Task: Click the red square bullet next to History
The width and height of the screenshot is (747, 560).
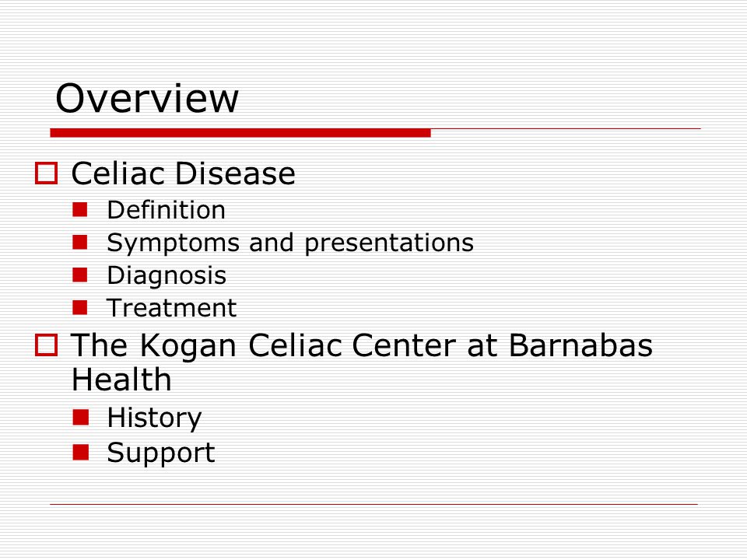Action: pyautogui.click(x=80, y=417)
